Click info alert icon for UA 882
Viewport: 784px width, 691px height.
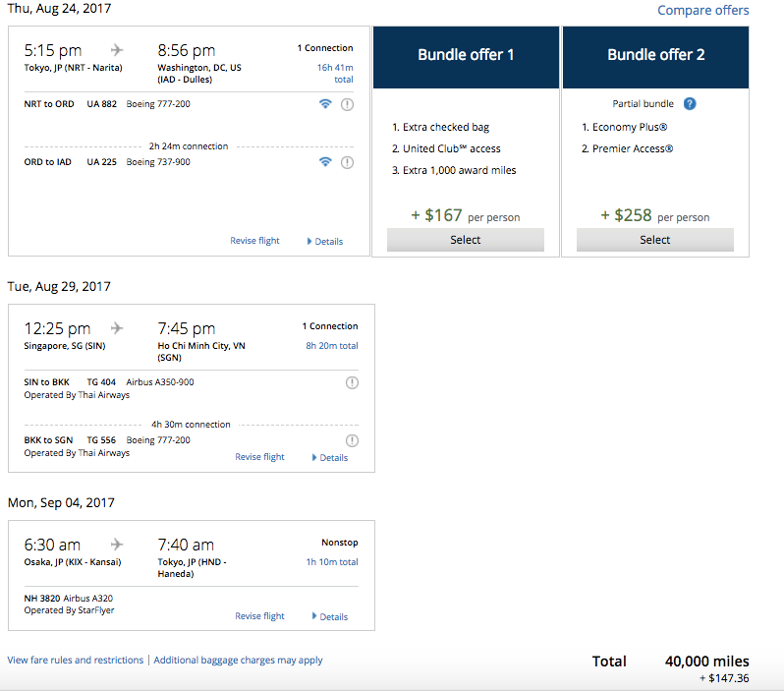347,104
